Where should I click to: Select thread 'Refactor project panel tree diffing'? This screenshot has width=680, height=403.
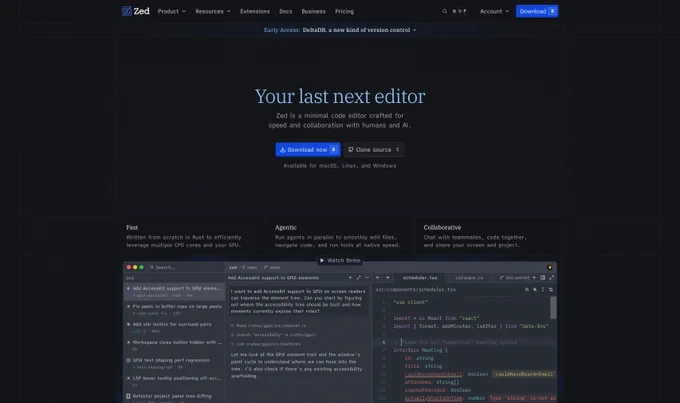(174, 398)
